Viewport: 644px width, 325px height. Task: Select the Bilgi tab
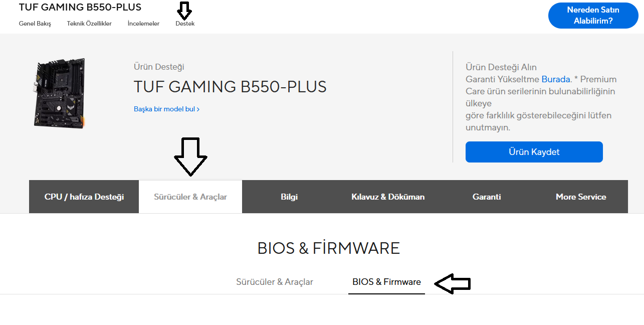(289, 197)
